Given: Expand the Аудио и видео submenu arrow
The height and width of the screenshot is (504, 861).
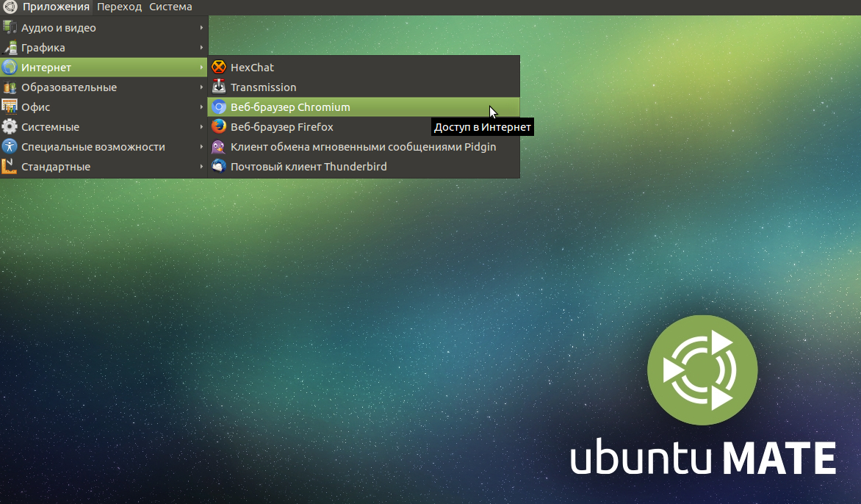Looking at the screenshot, I should coord(201,27).
